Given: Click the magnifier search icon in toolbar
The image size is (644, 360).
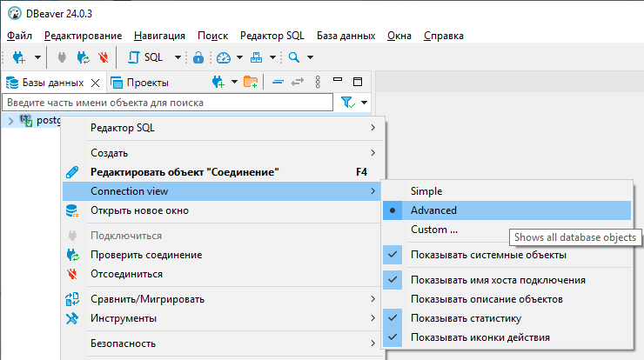Looking at the screenshot, I should 294,57.
